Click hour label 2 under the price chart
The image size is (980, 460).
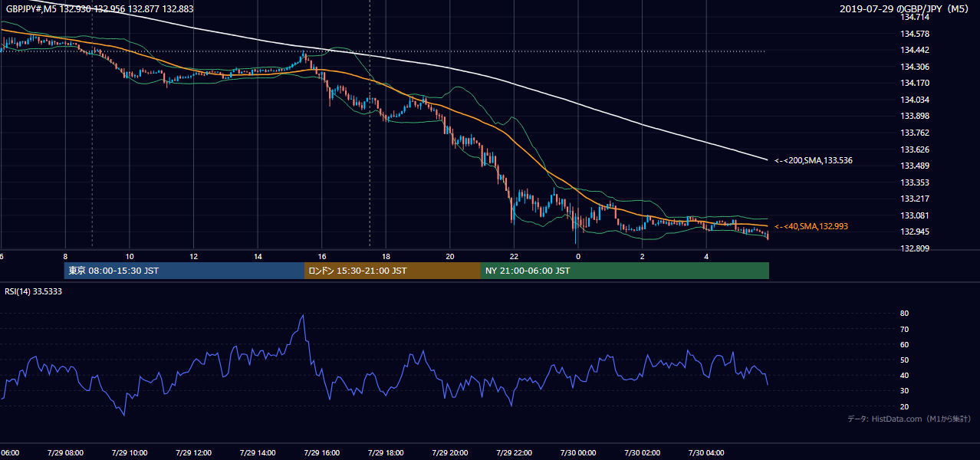click(643, 257)
